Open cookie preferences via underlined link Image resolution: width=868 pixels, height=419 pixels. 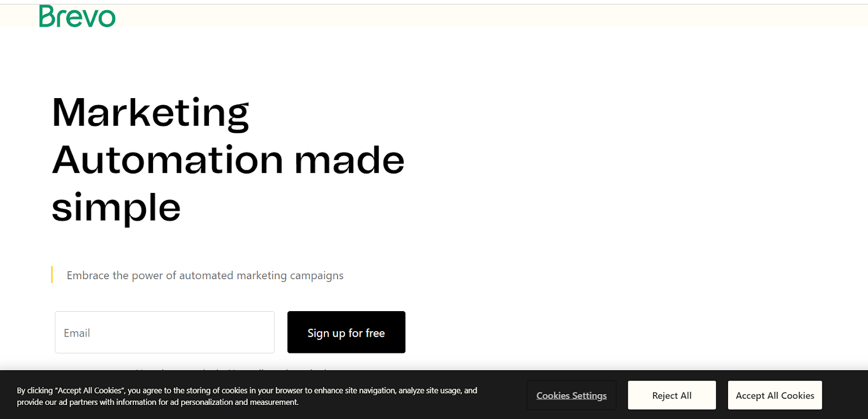coord(571,395)
